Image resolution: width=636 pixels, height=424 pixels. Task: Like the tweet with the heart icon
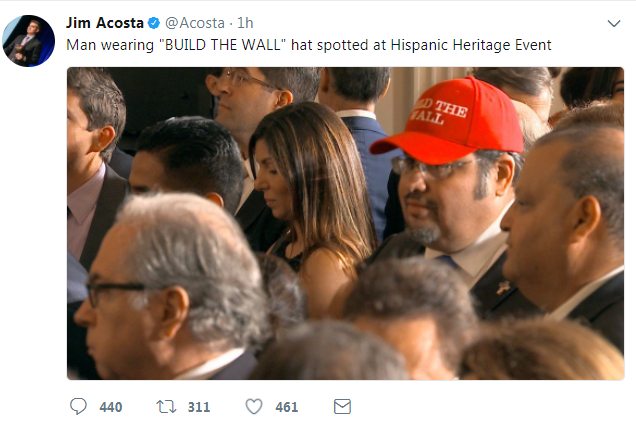[x=254, y=407]
